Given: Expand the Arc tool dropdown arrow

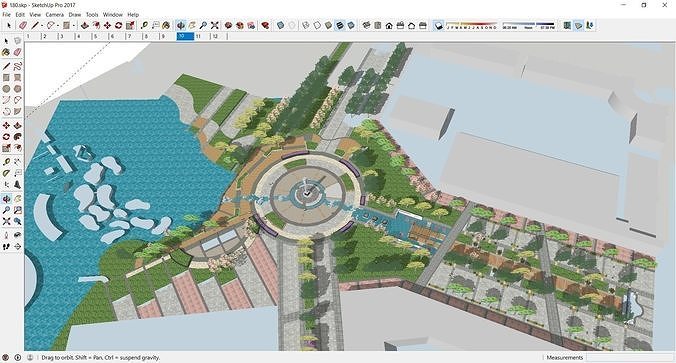Looking at the screenshot, I should pyautogui.click(x=58, y=26).
